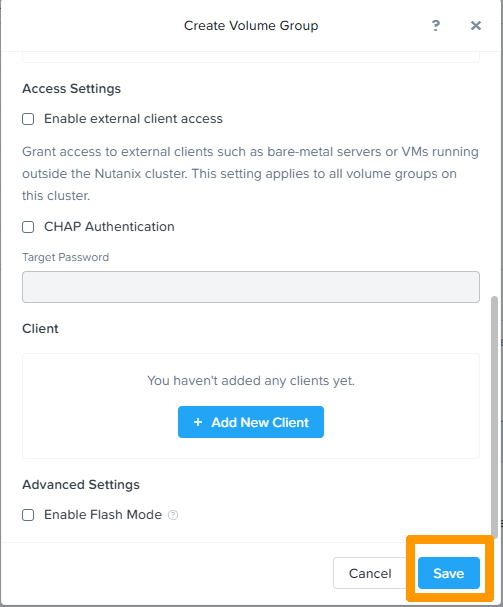Click the plus icon on Add New Client
503x607 pixels.
click(198, 422)
